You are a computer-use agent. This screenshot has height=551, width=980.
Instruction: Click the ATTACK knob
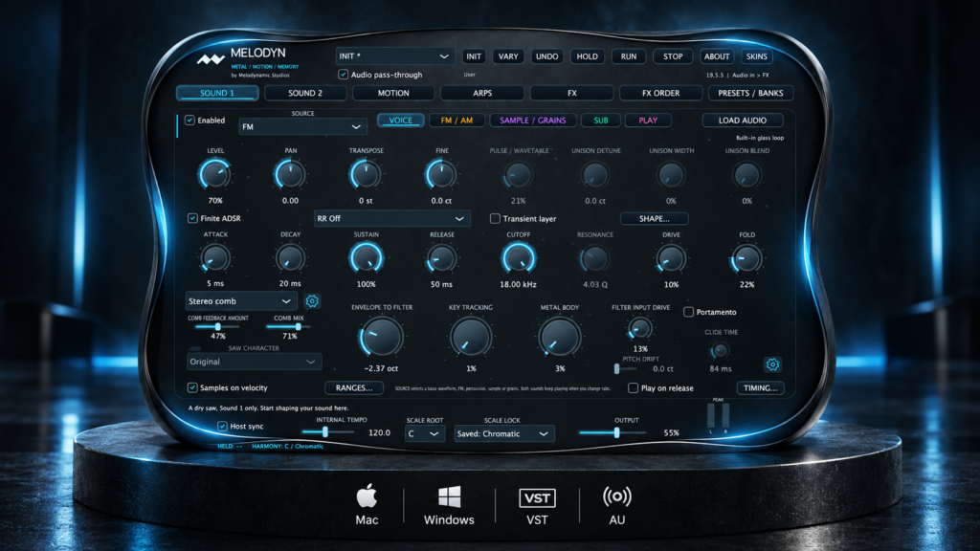[x=215, y=258]
